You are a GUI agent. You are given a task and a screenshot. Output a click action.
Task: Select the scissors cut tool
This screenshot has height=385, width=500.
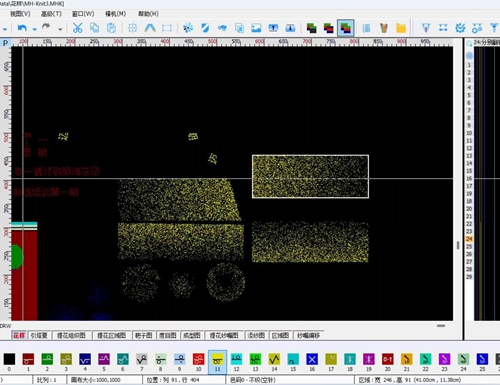click(x=77, y=28)
